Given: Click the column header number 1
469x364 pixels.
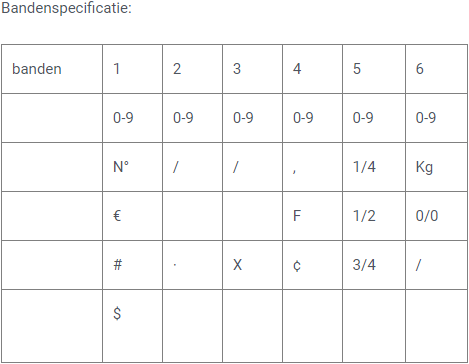Looking at the screenshot, I should click(132, 69).
